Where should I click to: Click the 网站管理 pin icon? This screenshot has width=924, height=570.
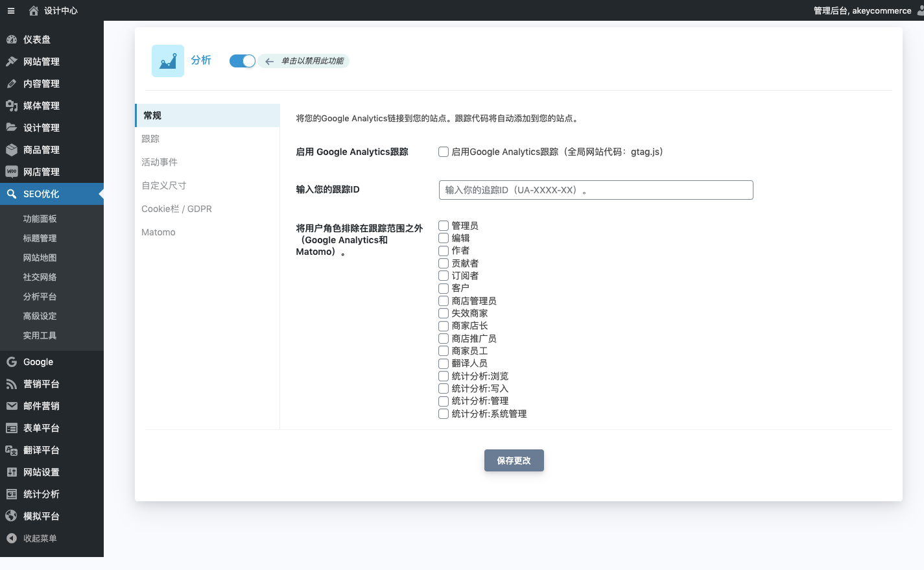[12, 62]
